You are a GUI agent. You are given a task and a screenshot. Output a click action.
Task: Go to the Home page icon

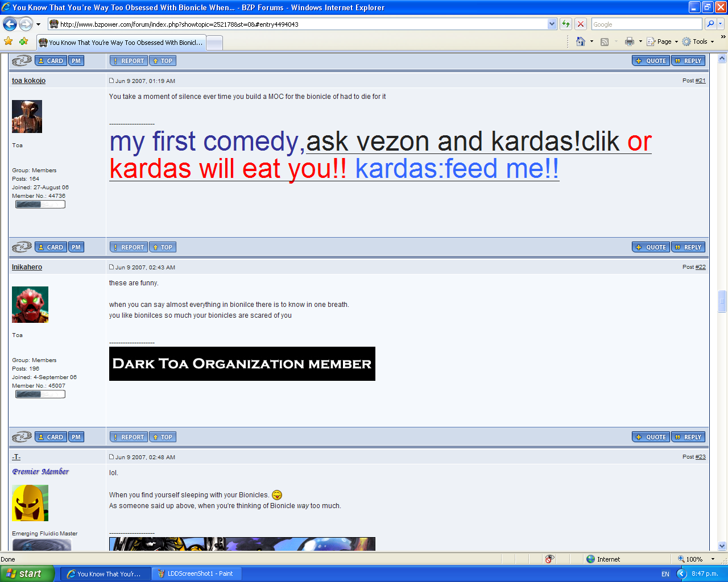pos(581,41)
